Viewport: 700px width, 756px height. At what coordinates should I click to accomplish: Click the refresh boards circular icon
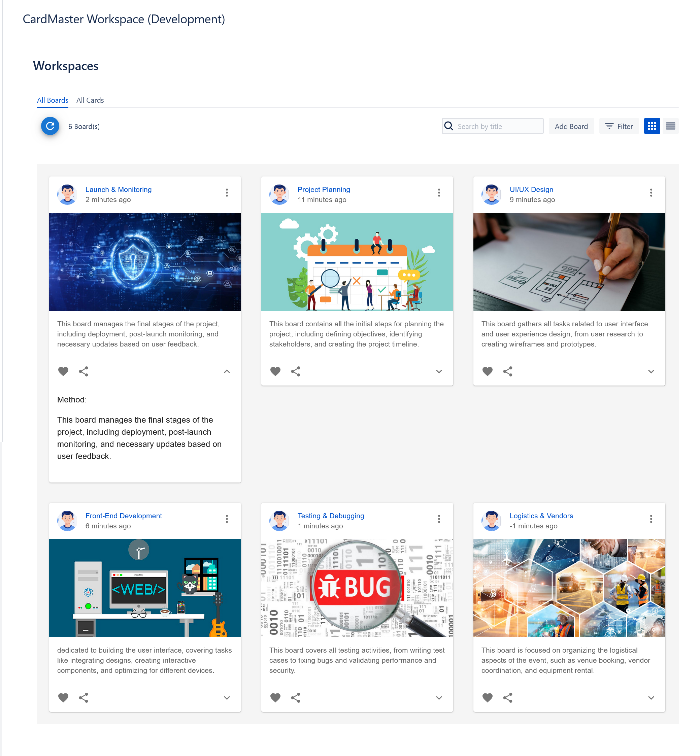(50, 126)
